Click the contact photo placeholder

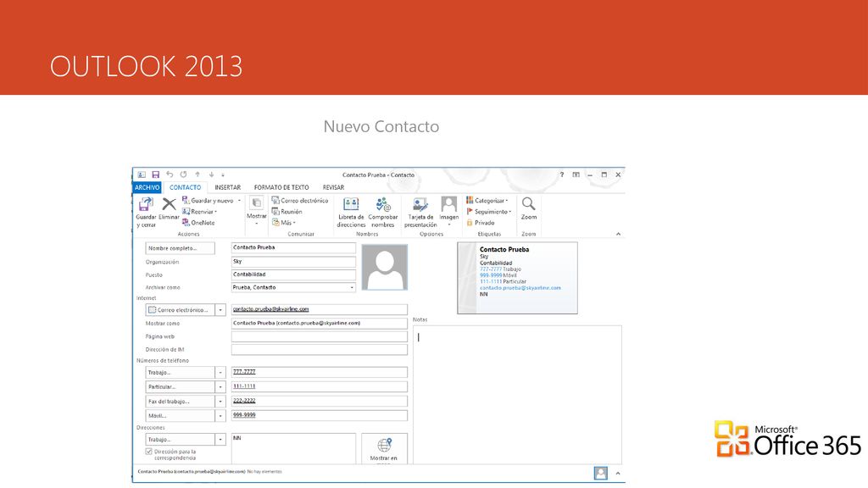click(385, 267)
